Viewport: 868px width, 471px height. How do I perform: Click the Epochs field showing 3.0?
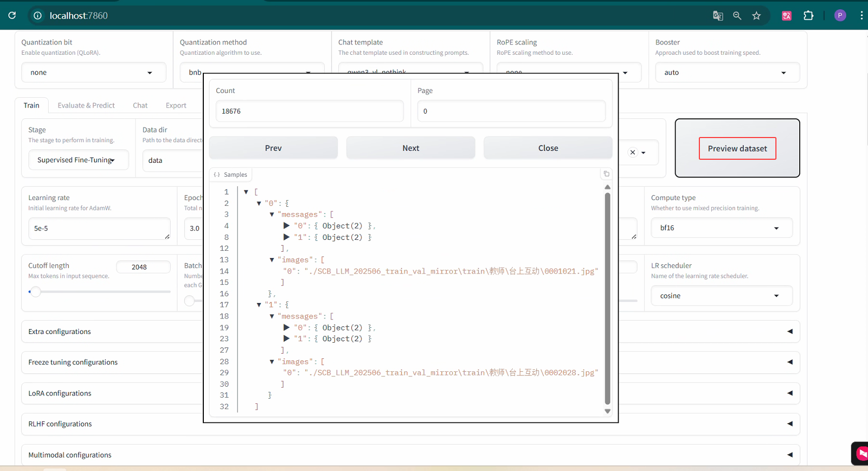pos(194,228)
